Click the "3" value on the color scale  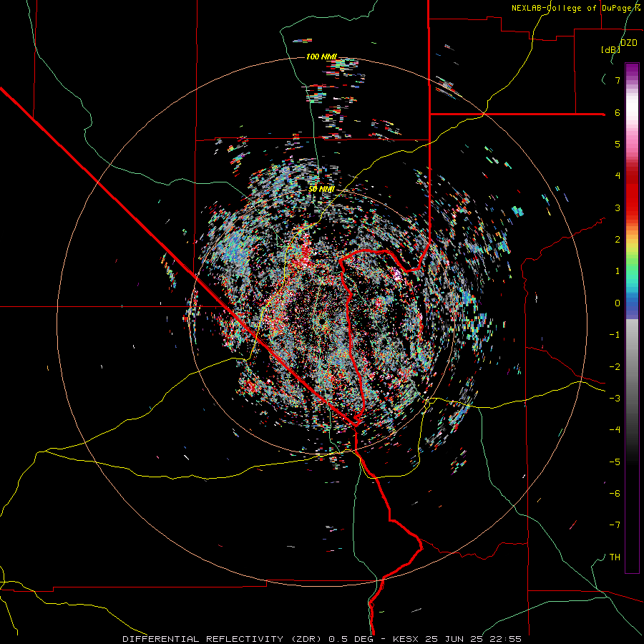coord(618,208)
